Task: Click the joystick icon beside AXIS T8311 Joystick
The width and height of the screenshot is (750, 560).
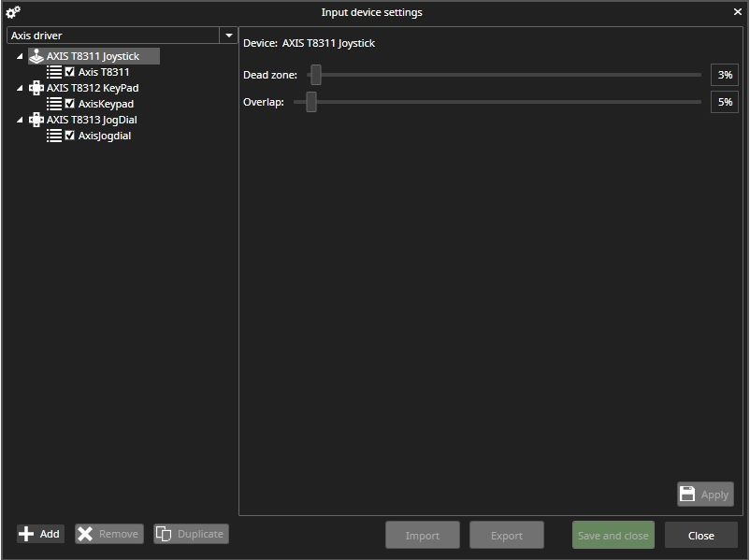Action: [x=36, y=56]
